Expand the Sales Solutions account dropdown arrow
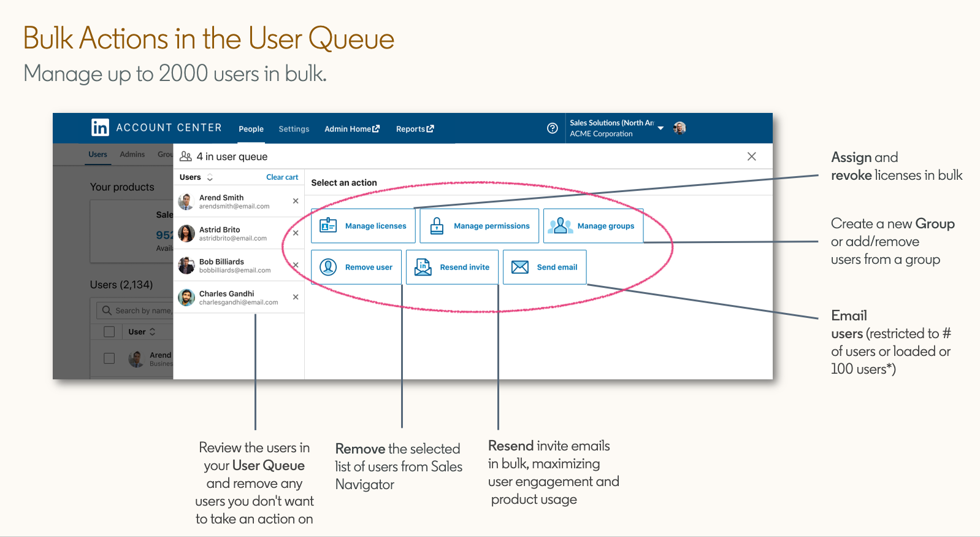 click(x=660, y=128)
